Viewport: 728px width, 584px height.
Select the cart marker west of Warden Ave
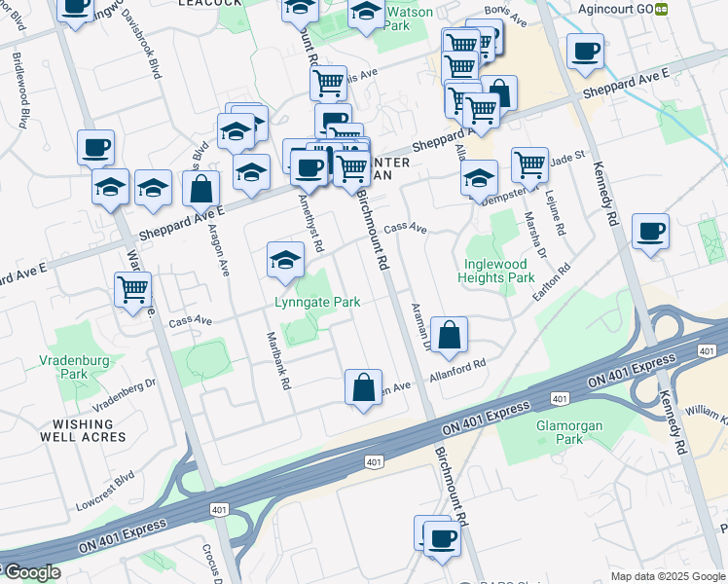pyautogui.click(x=132, y=292)
